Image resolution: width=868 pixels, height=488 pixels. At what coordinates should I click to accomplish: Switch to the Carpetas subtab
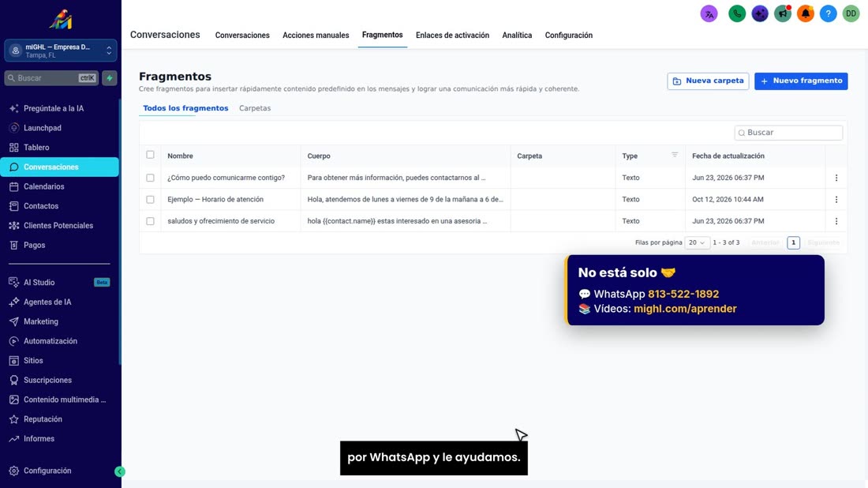[255, 108]
